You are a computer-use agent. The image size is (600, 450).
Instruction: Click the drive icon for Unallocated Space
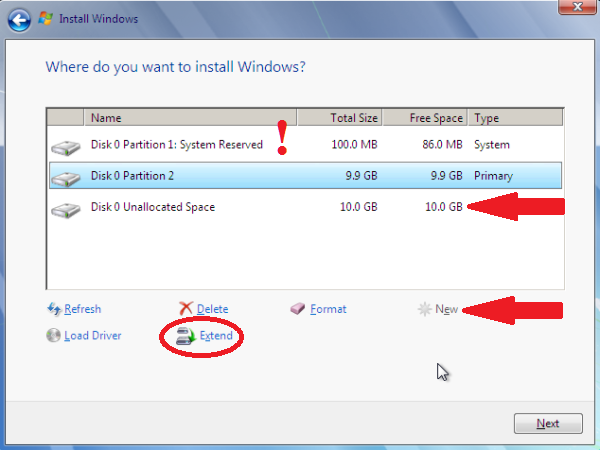[66, 209]
